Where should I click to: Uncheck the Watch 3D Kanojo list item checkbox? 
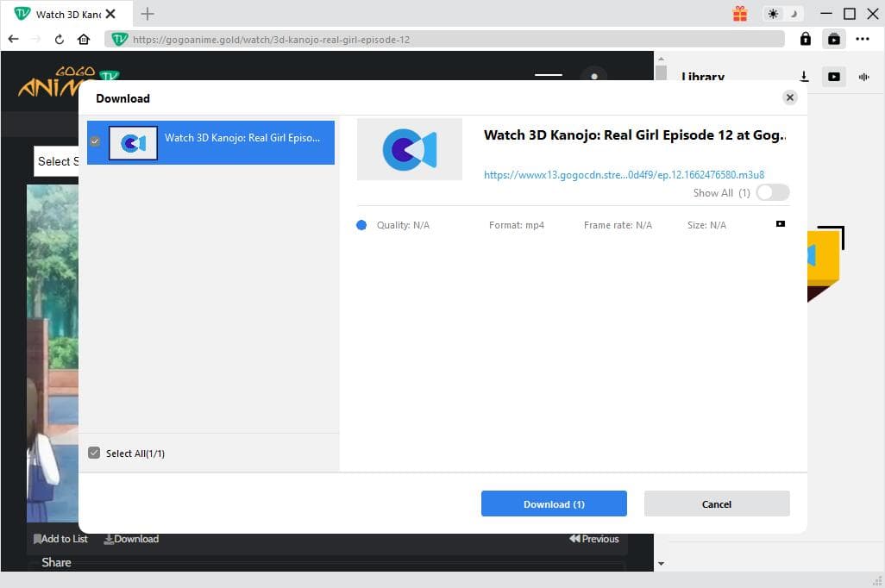(95, 141)
